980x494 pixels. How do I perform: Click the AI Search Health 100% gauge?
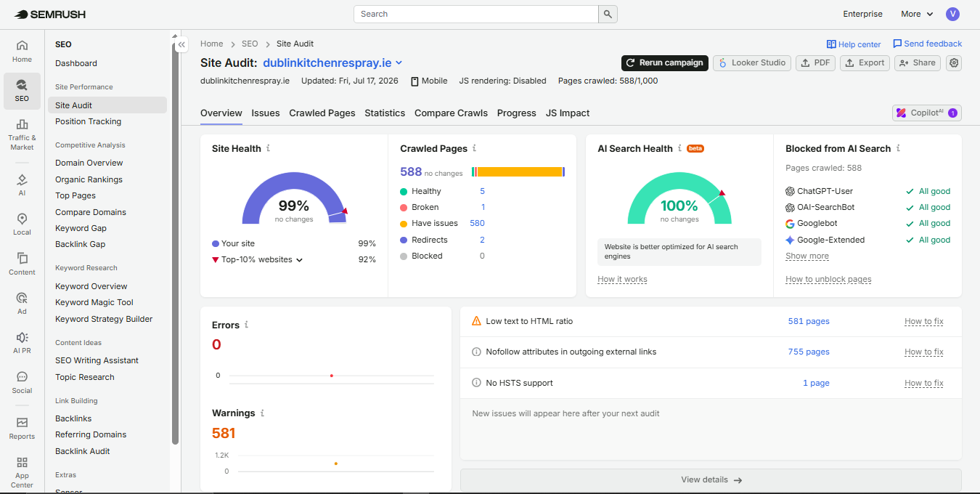coord(679,198)
